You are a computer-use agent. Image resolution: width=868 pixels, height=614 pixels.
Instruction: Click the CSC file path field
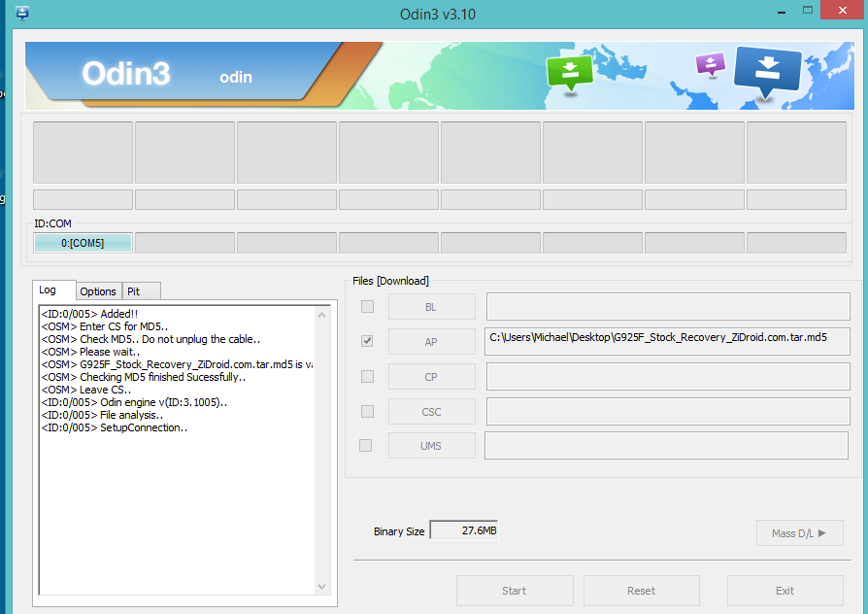[668, 411]
